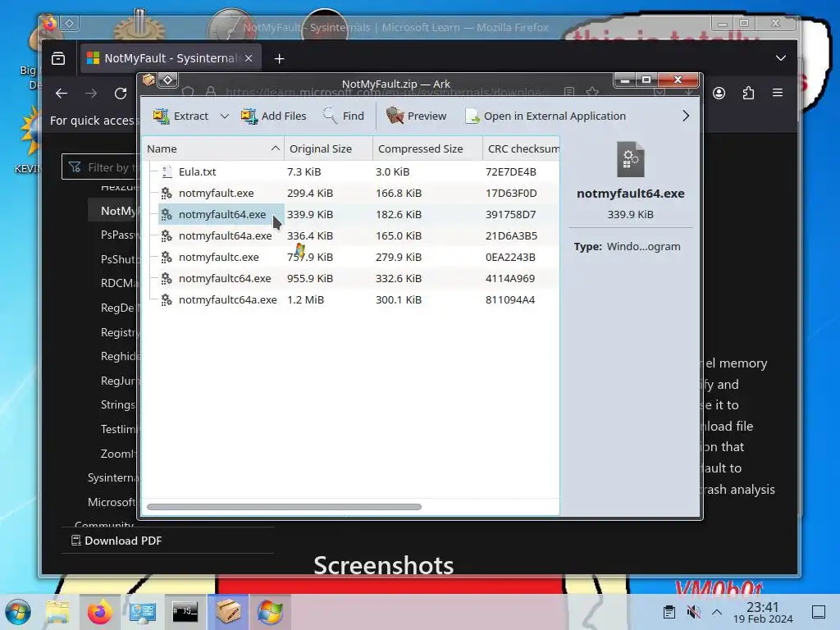Click the Ark pin-on-all-desktops titlebar icon

(x=167, y=80)
